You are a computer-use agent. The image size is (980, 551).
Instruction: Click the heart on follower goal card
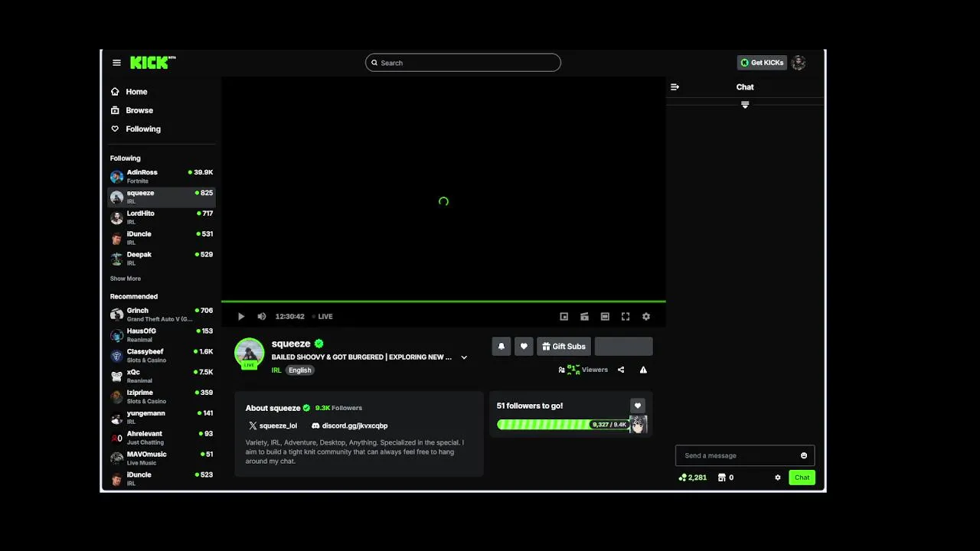point(637,406)
